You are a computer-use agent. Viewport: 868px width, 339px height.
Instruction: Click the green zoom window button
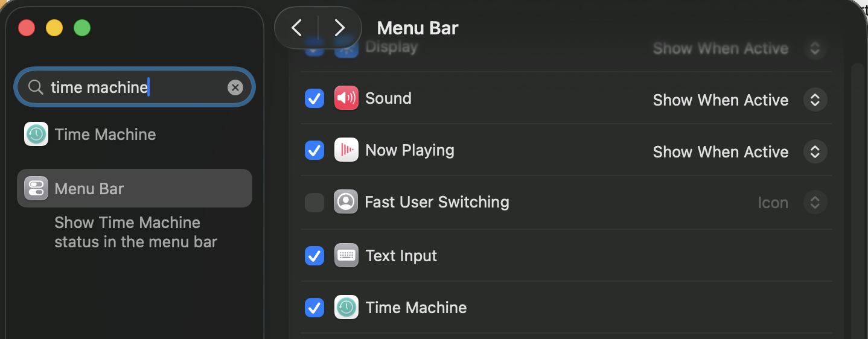pos(82,28)
